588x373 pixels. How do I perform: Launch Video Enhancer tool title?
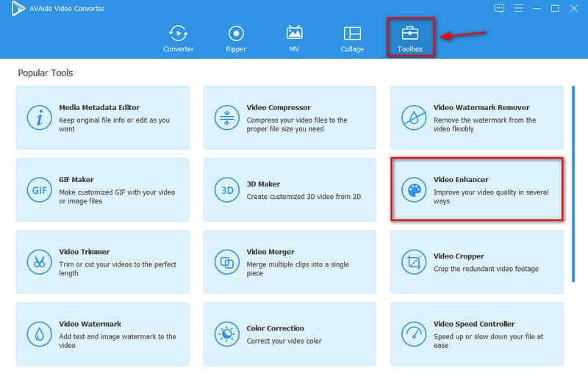coord(461,180)
